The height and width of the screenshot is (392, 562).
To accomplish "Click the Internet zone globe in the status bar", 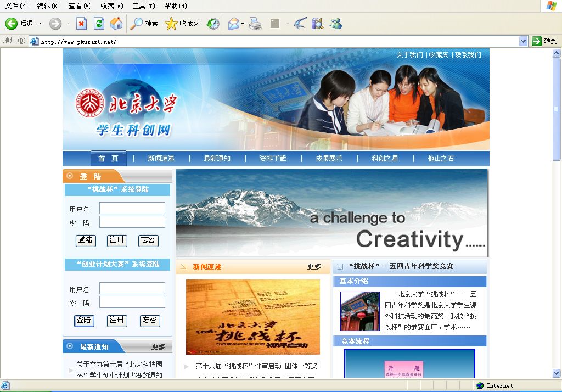I will click(x=480, y=385).
